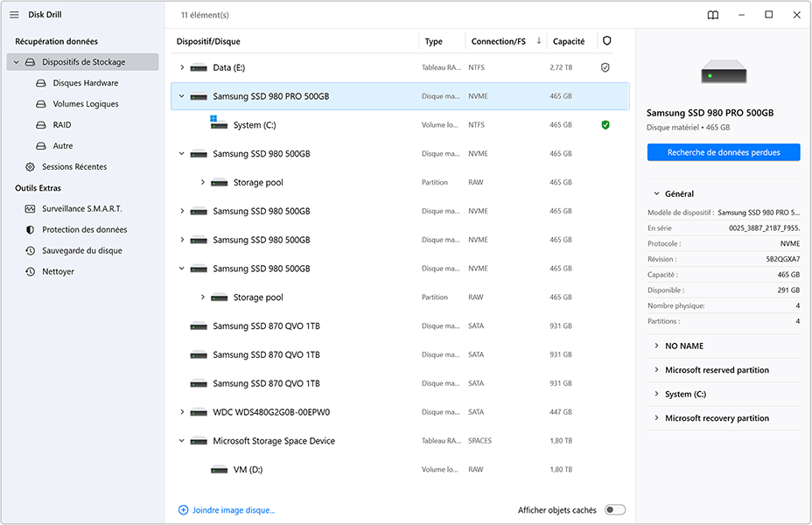Open Protection des données tool
The width and height of the screenshot is (812, 525).
point(84,229)
